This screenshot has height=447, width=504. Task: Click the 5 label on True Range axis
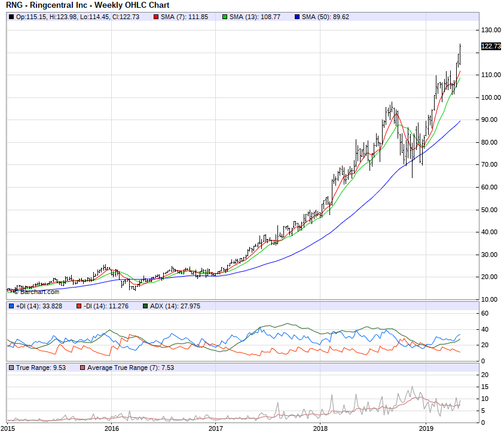[483, 411]
